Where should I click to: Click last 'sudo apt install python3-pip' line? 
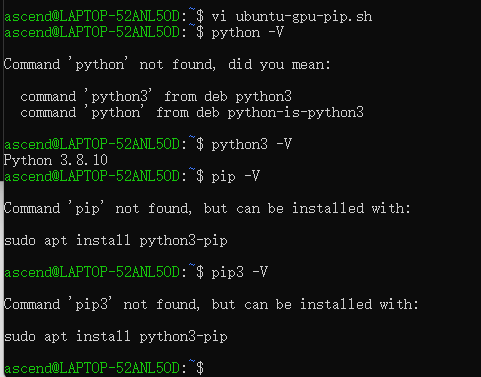point(116,336)
